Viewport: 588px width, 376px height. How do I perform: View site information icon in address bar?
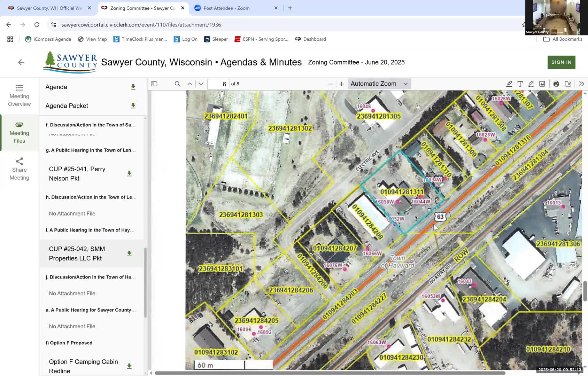pyautogui.click(x=53, y=25)
